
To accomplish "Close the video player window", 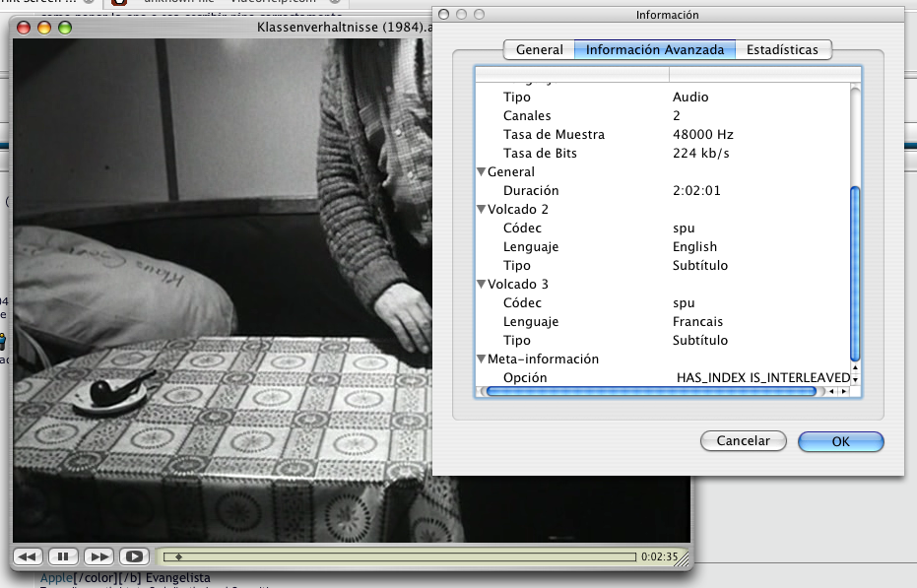I will [x=24, y=28].
